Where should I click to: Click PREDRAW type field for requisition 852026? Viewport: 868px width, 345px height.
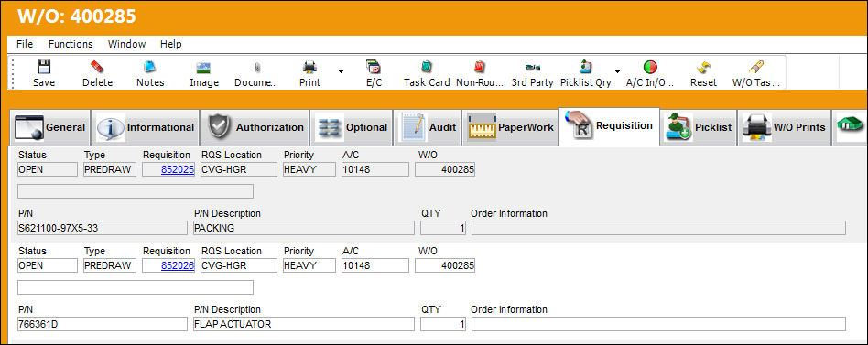[x=110, y=265]
